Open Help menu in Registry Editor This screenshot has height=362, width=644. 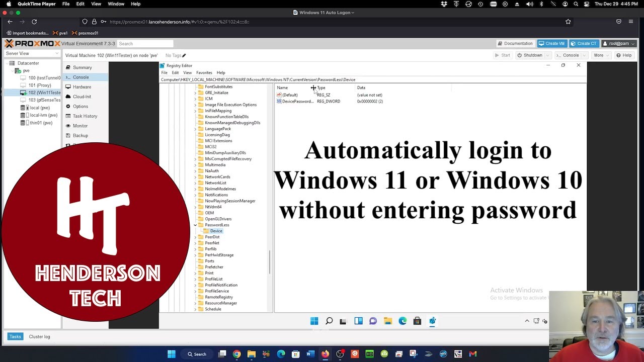[x=221, y=73]
